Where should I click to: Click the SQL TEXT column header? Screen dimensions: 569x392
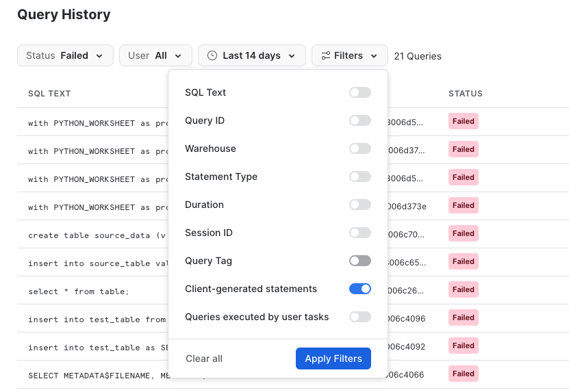(49, 94)
